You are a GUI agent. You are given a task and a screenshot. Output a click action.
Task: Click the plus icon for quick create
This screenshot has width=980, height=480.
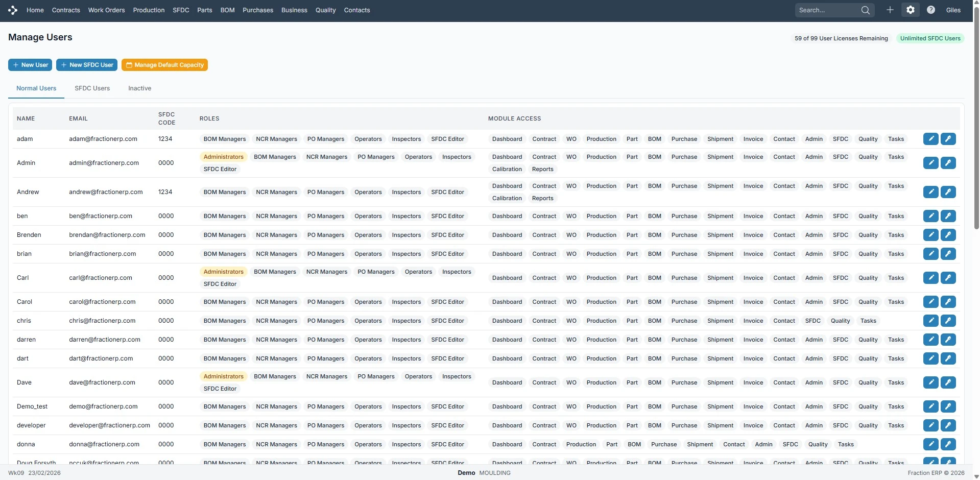[890, 10]
